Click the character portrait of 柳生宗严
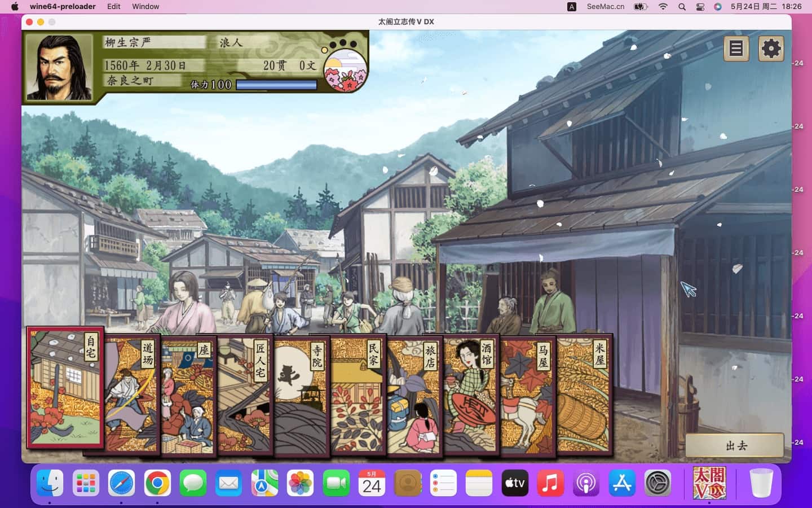This screenshot has height=508, width=812. (59, 68)
